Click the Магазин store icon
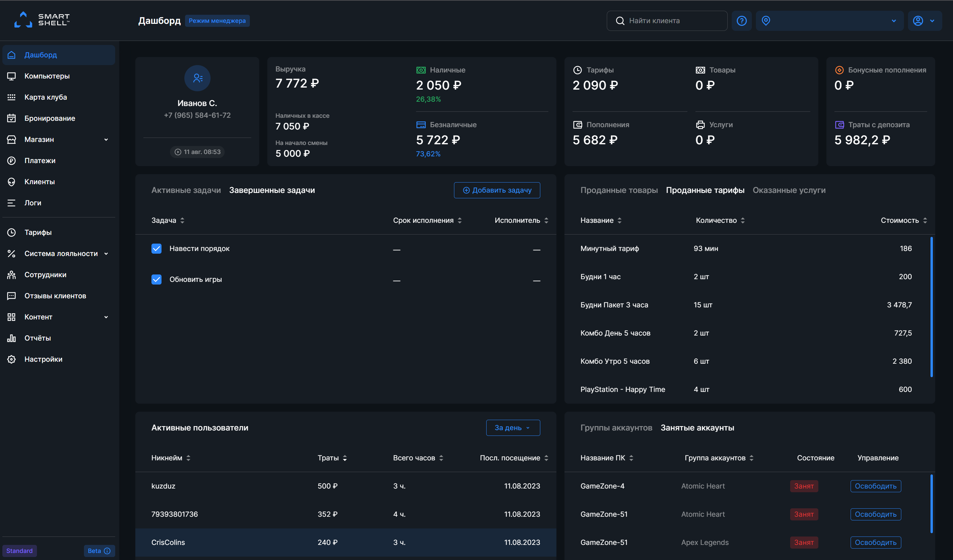 (x=11, y=140)
